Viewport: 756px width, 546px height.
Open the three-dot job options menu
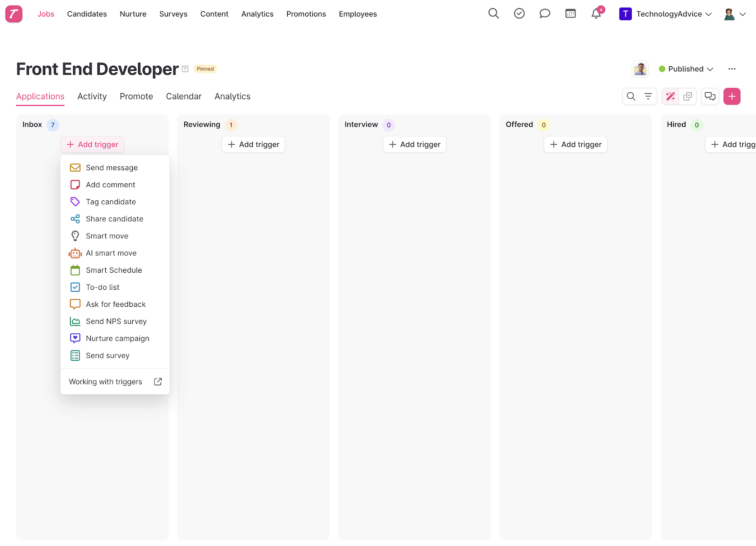pyautogui.click(x=732, y=69)
